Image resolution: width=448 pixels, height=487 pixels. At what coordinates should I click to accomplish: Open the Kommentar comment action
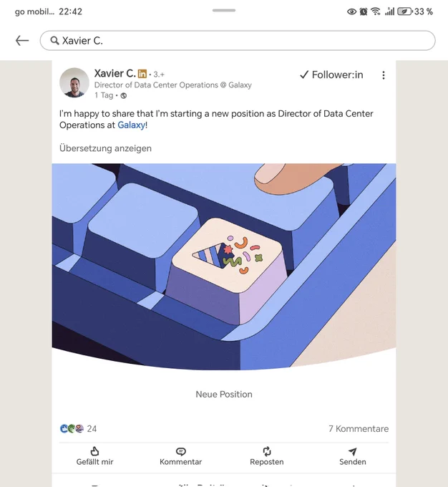tap(180, 456)
